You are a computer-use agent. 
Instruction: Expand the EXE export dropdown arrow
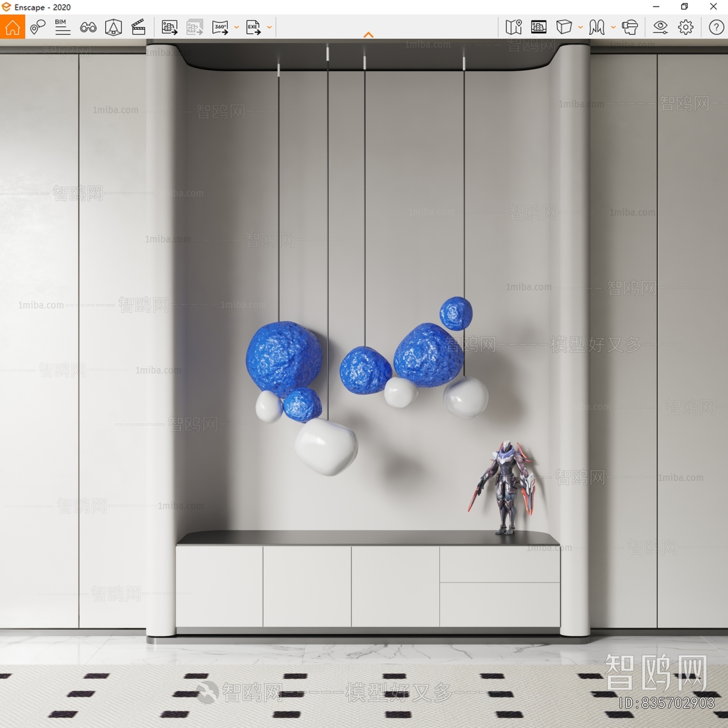(269, 27)
